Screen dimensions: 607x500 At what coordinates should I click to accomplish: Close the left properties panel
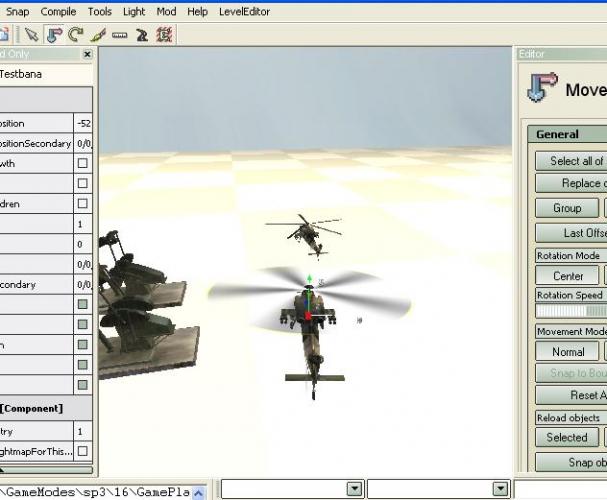[x=85, y=54]
